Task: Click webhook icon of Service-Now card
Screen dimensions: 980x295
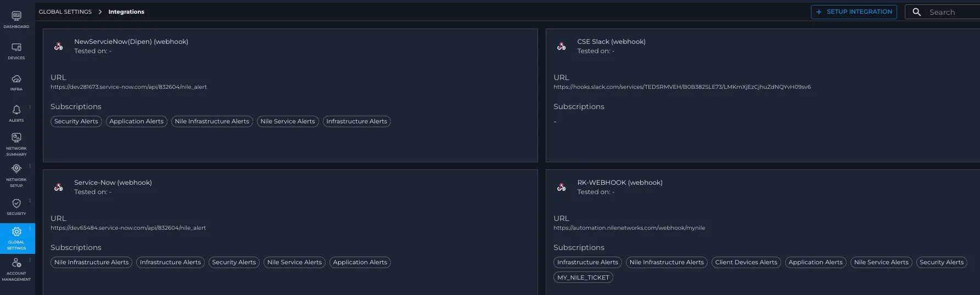Action: point(59,187)
